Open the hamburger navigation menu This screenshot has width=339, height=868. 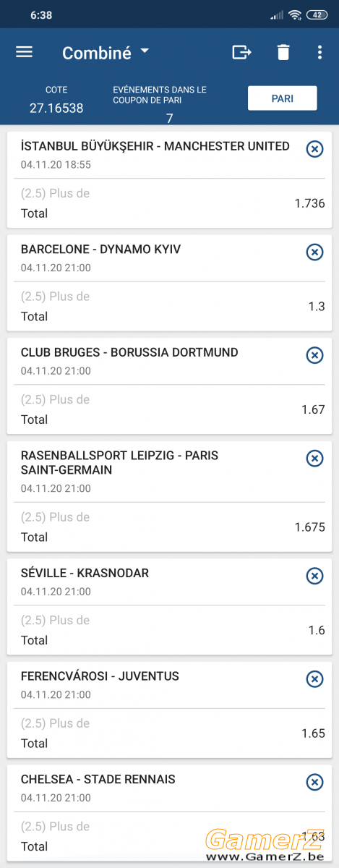pyautogui.click(x=24, y=52)
